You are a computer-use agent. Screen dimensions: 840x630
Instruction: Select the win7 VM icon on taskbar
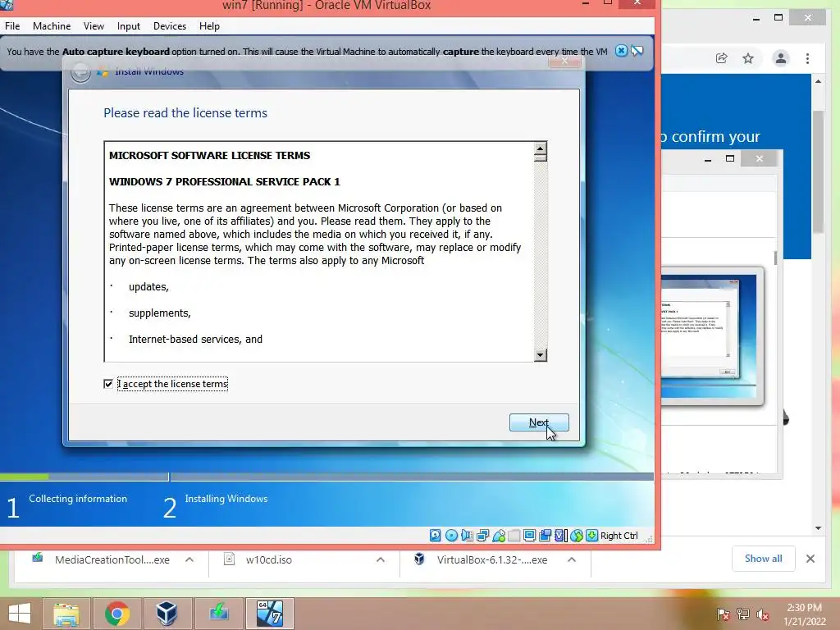click(x=269, y=614)
